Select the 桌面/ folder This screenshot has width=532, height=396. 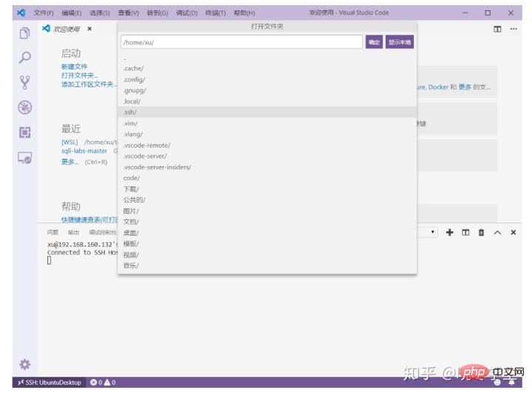267,233
